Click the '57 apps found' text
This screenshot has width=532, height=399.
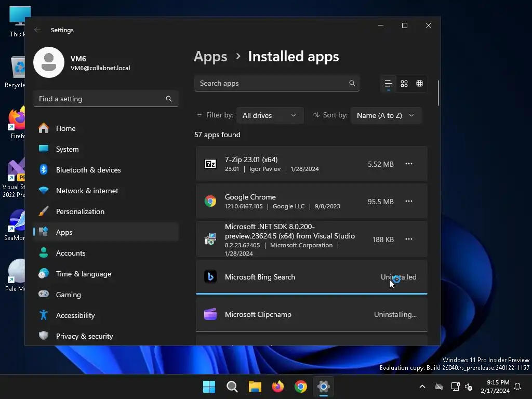point(217,135)
